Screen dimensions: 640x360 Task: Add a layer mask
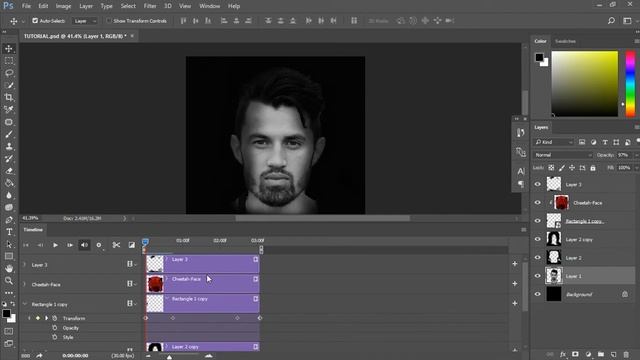(x=575, y=354)
